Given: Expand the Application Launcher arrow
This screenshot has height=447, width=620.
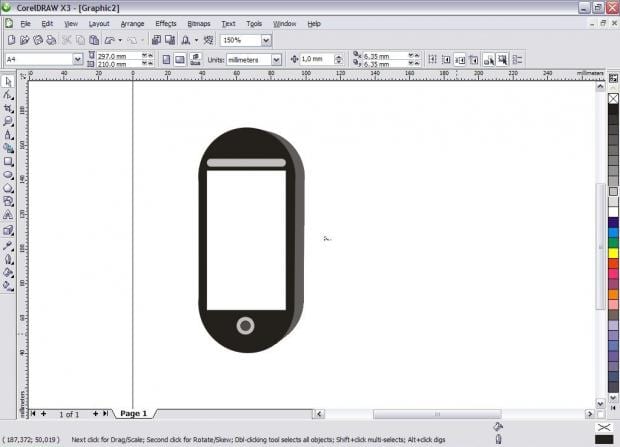Looking at the screenshot, I should [196, 40].
